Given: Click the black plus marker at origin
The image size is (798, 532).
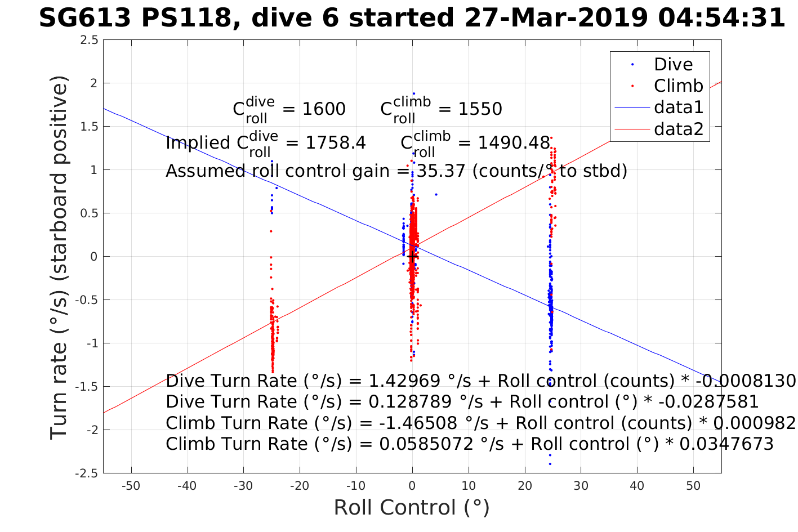Looking at the screenshot, I should tap(412, 257).
